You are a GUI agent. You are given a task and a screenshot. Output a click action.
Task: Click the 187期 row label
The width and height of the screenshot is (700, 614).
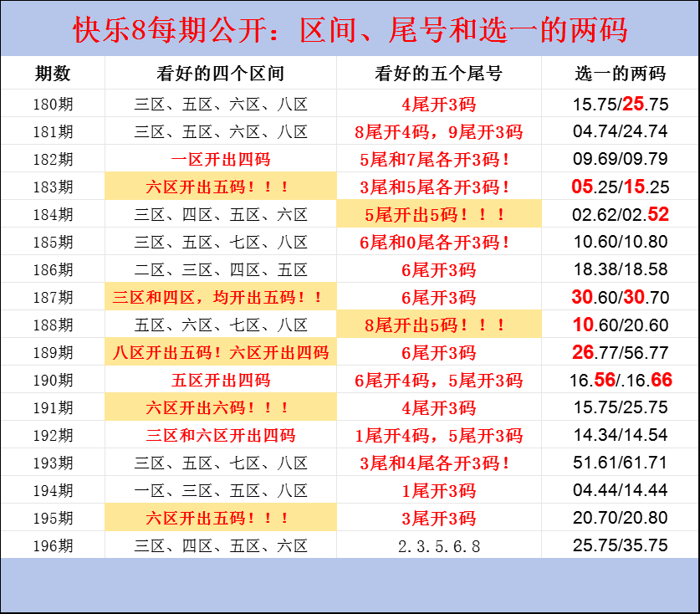coord(53,298)
